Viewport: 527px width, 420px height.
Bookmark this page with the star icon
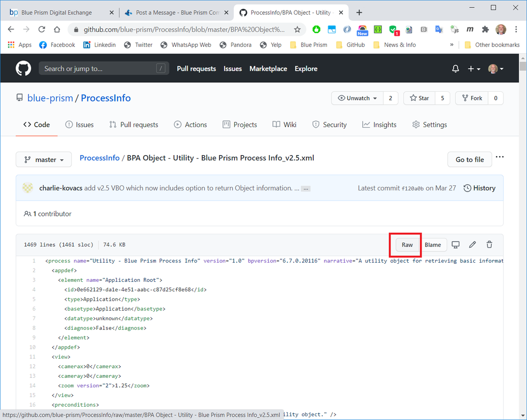297,30
